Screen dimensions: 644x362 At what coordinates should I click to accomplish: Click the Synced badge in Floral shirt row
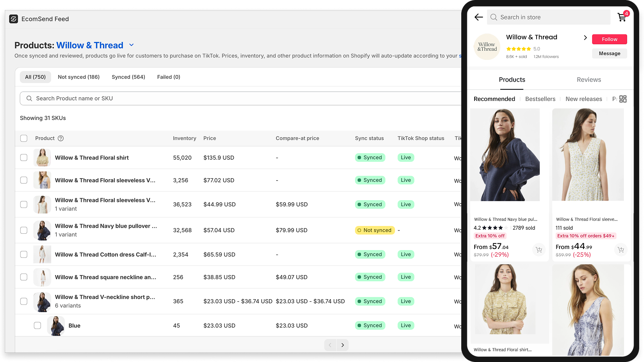click(370, 158)
